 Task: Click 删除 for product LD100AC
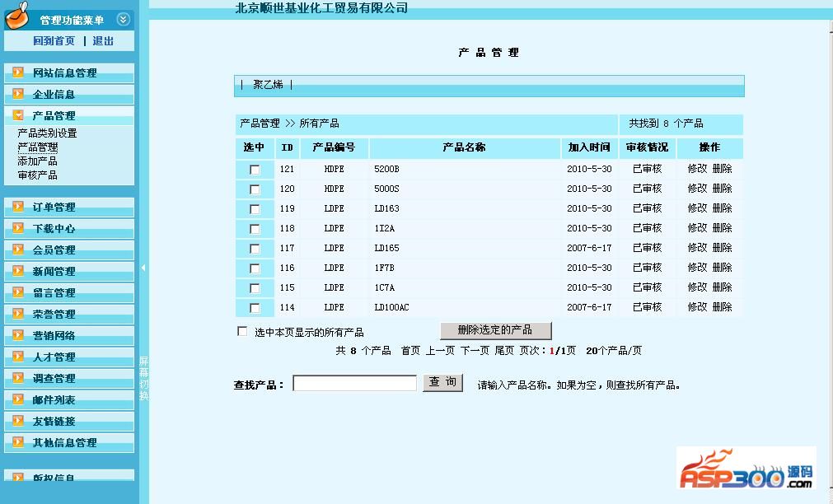[x=722, y=307]
